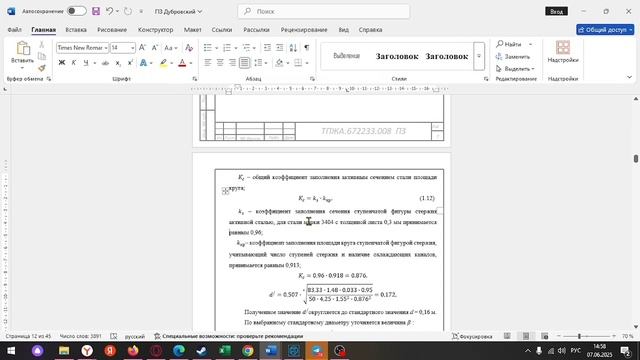Align text to the left
This screenshot has height=360, width=640.
pyautogui.click(x=208, y=62)
